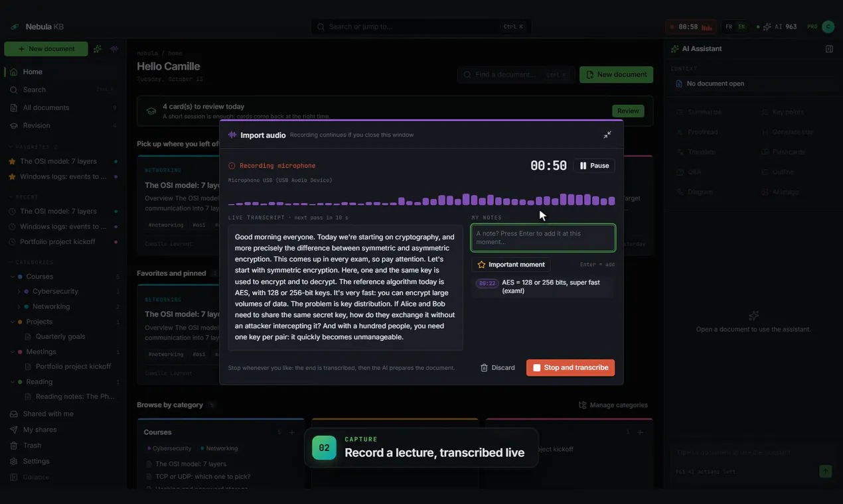Click the AI 963 credits indicator
Screen dimensions: 843x504
click(x=776, y=27)
